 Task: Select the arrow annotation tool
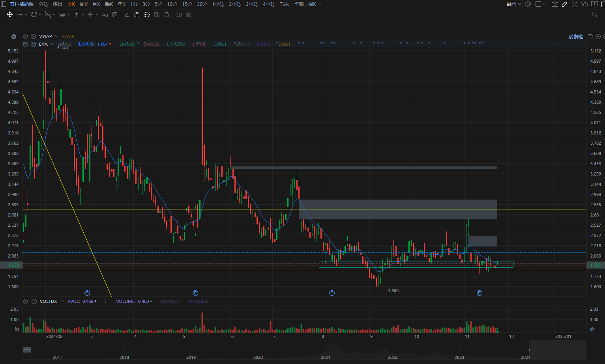pyautogui.click(x=91, y=15)
